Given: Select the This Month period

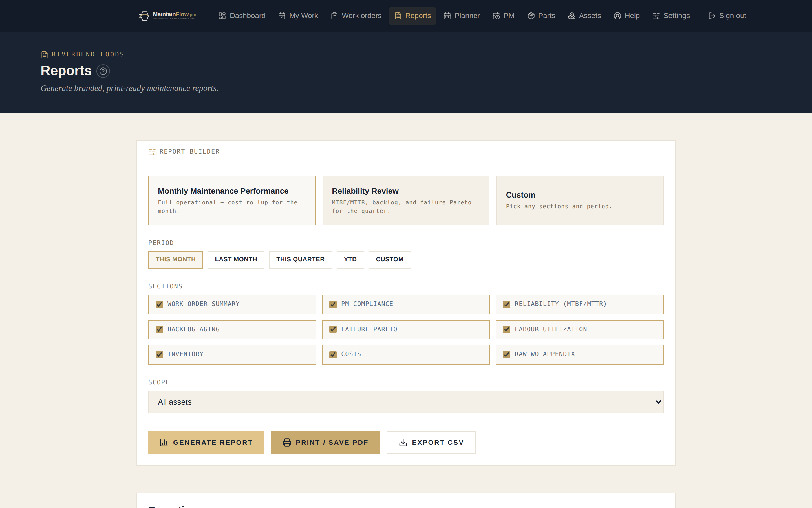Looking at the screenshot, I should [175, 259].
